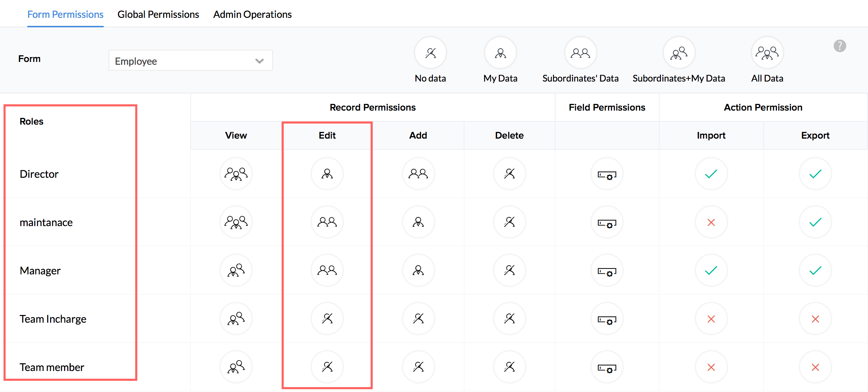This screenshot has width=868, height=392.
Task: Open the Employee form dropdown
Action: 190,61
